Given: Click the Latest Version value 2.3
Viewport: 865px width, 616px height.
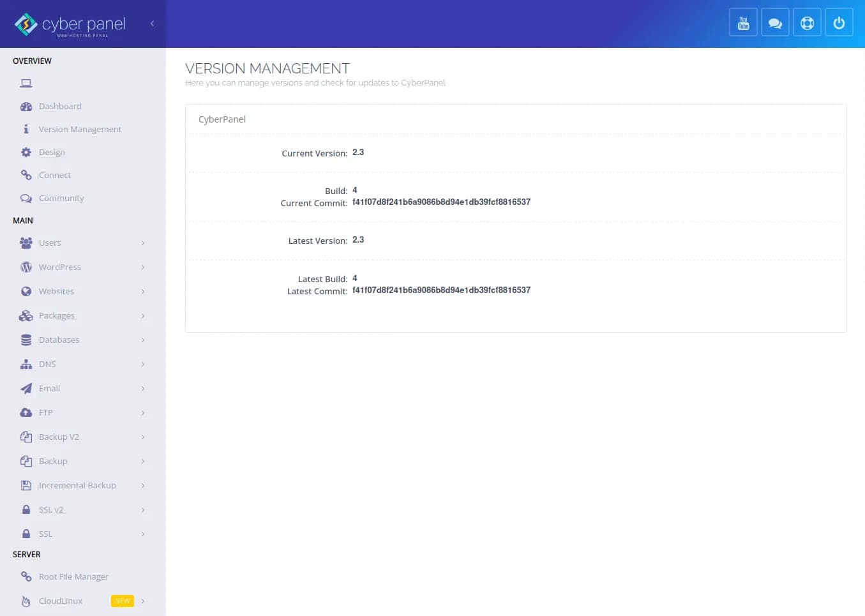Looking at the screenshot, I should pos(358,240).
